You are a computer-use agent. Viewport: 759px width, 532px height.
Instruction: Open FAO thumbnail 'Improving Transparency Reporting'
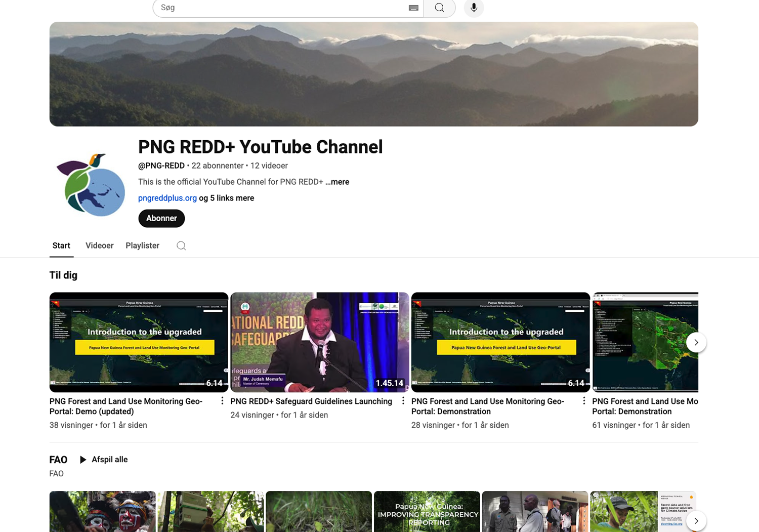point(427,511)
